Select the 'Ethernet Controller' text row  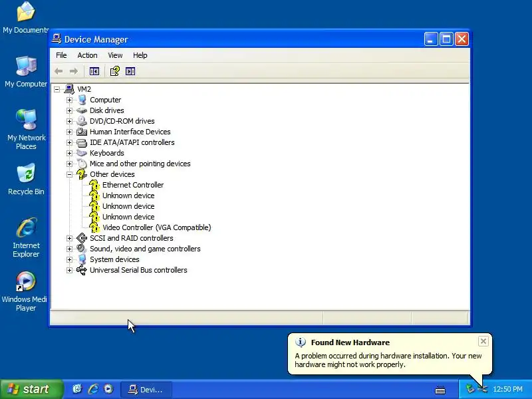pos(133,185)
